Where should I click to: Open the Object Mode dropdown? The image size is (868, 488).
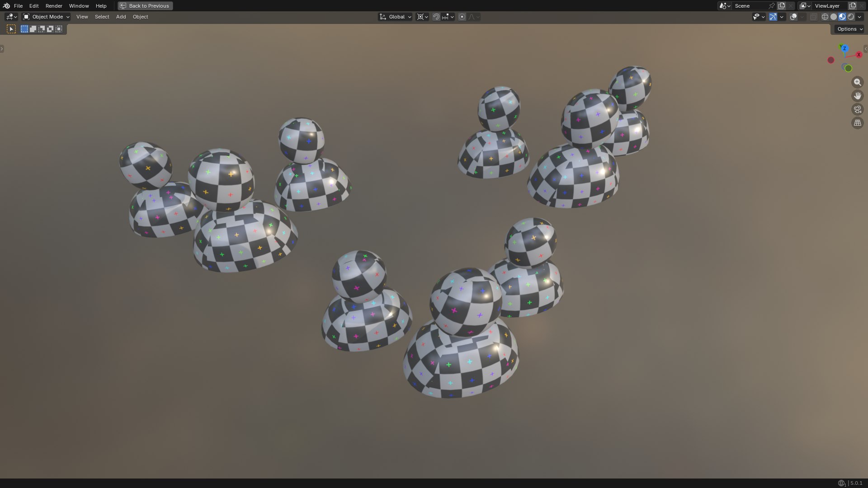46,17
